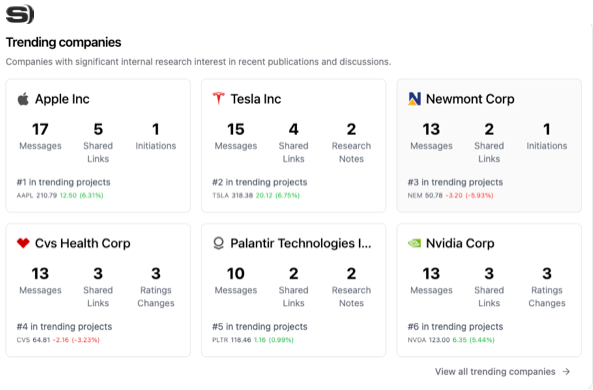Click the S logo at top left
Screen dimensions: 593x390
pyautogui.click(x=20, y=14)
